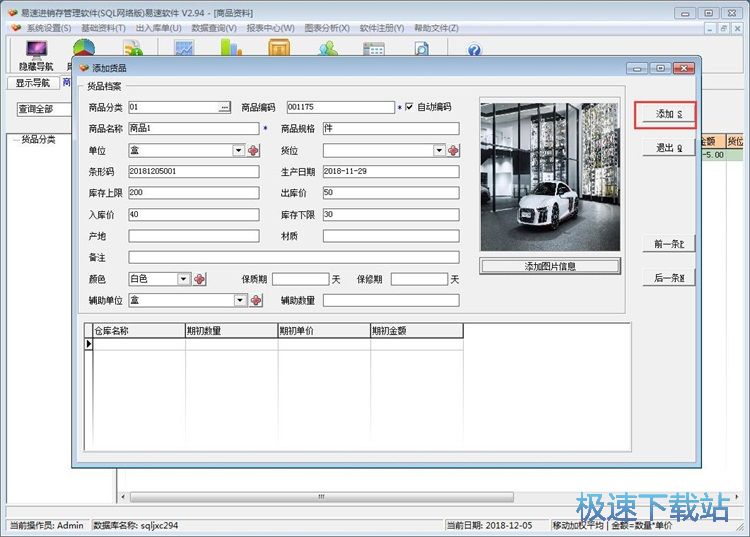Click the 隐藏导航 monitor toolbar icon
750x537 pixels.
(x=36, y=50)
